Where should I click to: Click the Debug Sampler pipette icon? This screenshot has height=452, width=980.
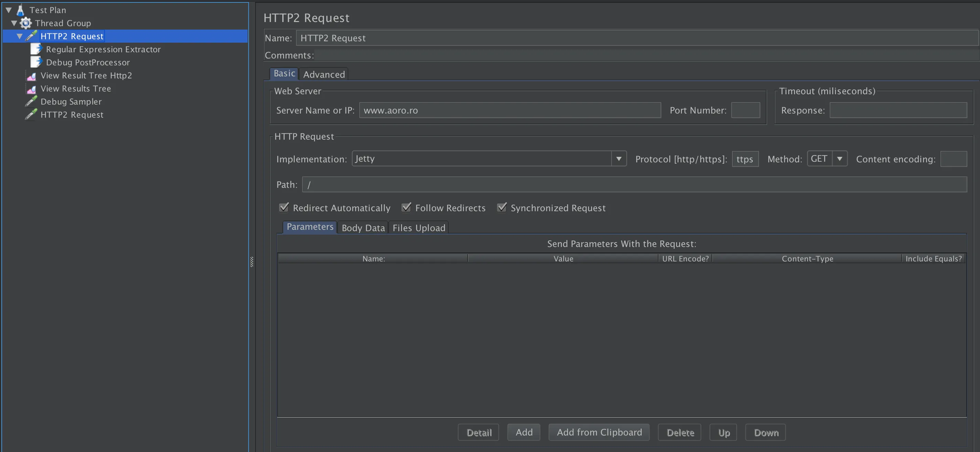(31, 101)
